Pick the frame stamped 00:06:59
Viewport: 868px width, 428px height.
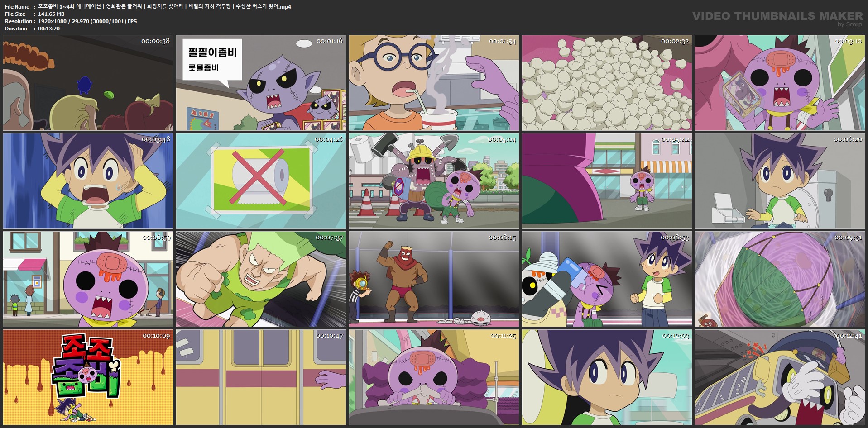click(88, 279)
